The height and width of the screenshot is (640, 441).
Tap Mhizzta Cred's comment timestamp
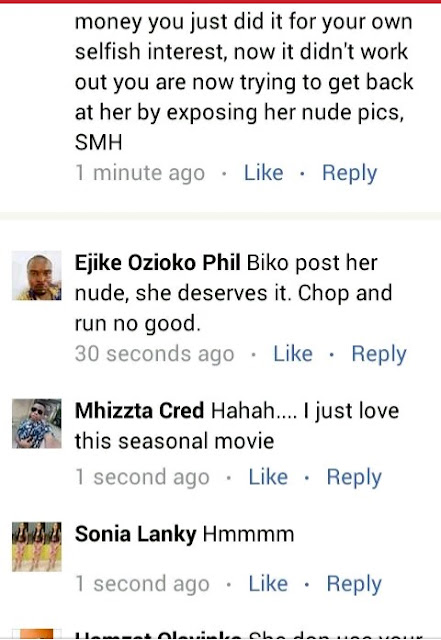coord(142,478)
